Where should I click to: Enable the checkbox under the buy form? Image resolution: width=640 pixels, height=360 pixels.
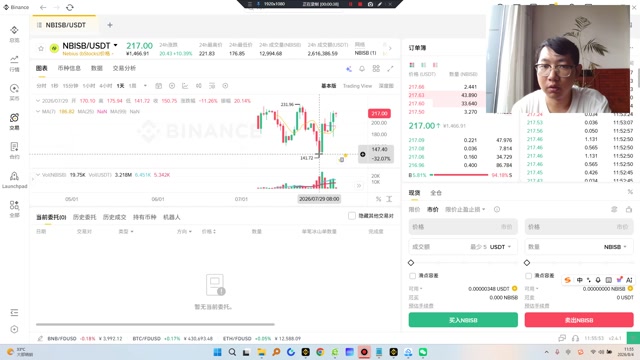coord(412,276)
